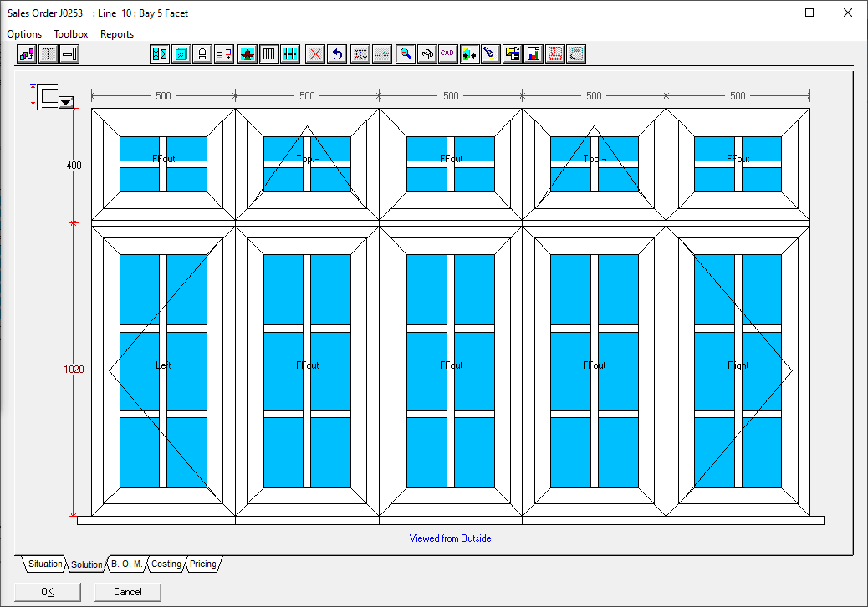868x607 pixels.
Task: Click the red X delete toolbar icon
Action: [x=315, y=54]
